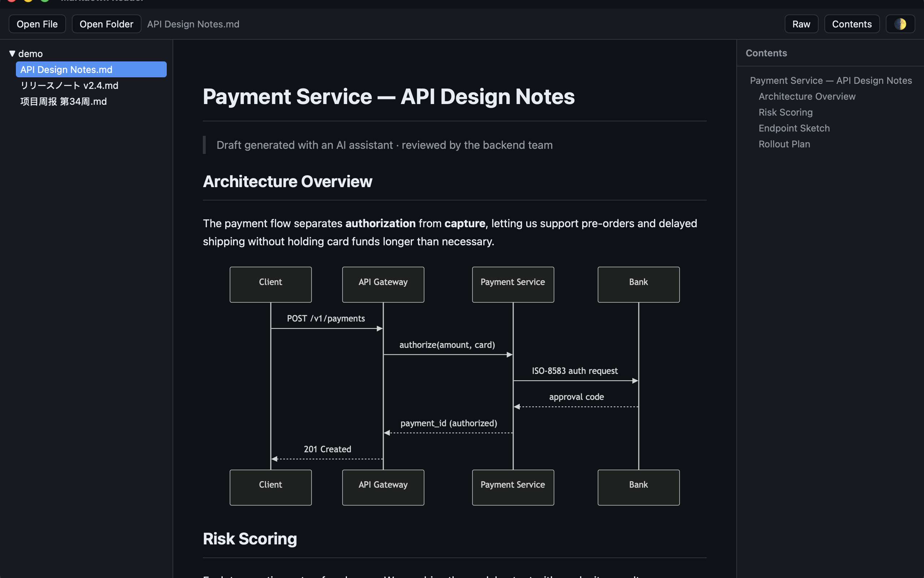Click the Contents panel header
Screen dimensions: 924x578
point(766,53)
